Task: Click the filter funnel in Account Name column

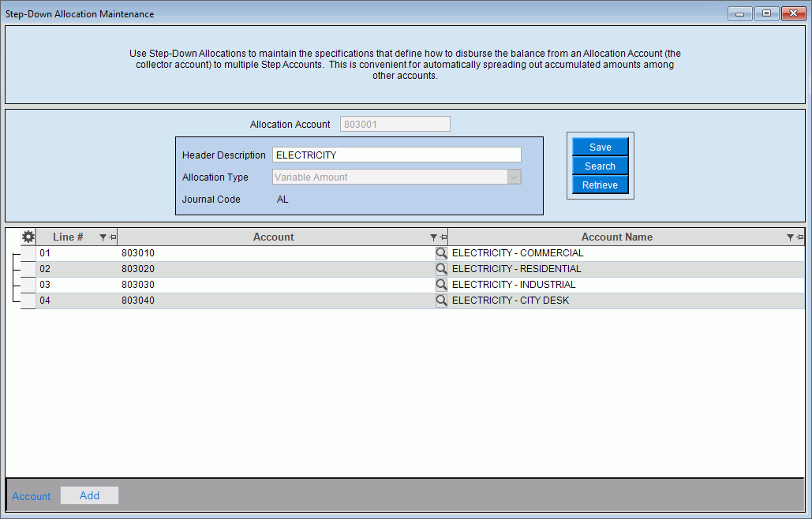Action: pos(791,237)
